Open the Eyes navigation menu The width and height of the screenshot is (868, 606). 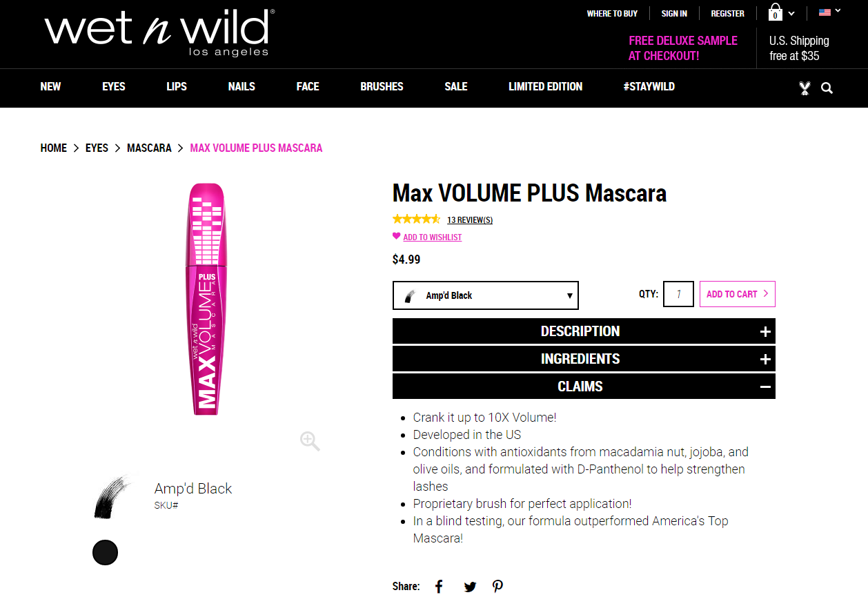114,86
